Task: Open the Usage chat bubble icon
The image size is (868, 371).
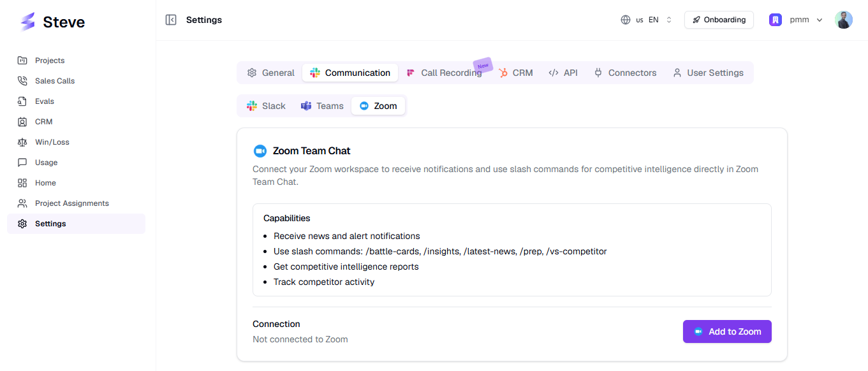Action: 22,163
